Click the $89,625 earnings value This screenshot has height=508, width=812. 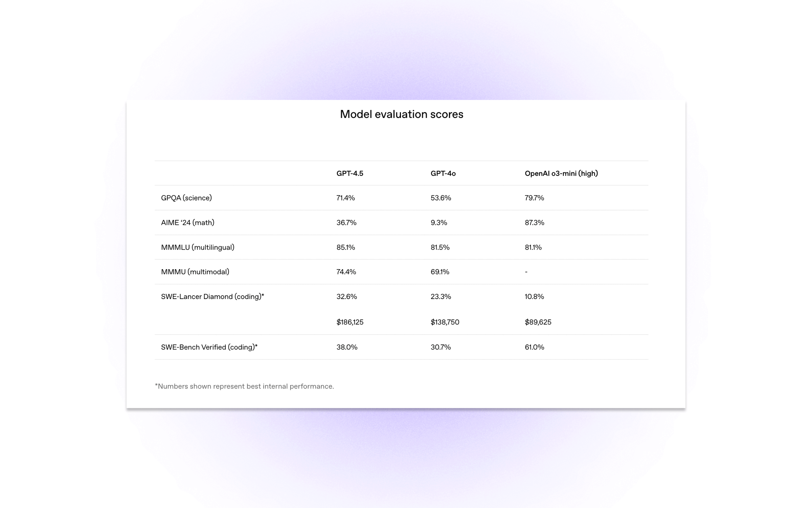[x=538, y=322]
